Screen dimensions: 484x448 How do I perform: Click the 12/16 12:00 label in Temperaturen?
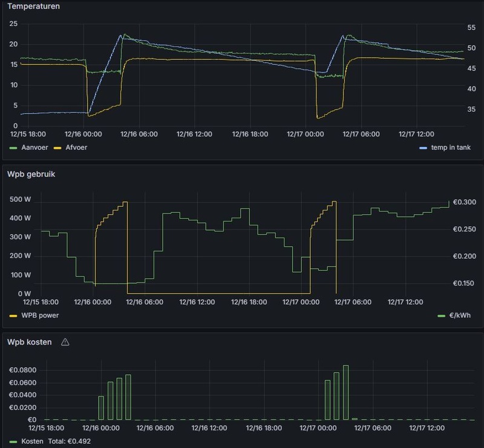tap(194, 134)
